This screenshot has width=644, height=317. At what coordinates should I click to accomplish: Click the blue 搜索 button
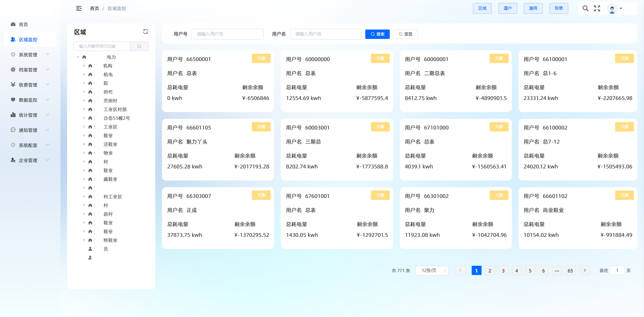point(377,34)
